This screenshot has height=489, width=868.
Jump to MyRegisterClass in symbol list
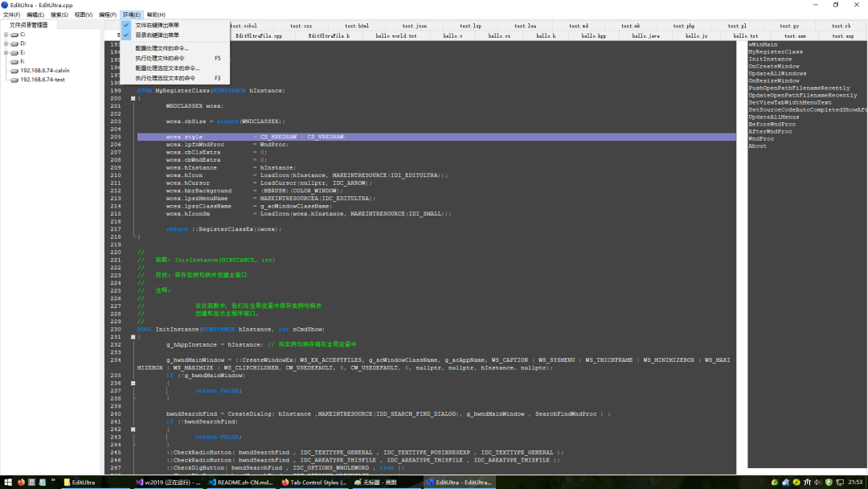pyautogui.click(x=776, y=51)
